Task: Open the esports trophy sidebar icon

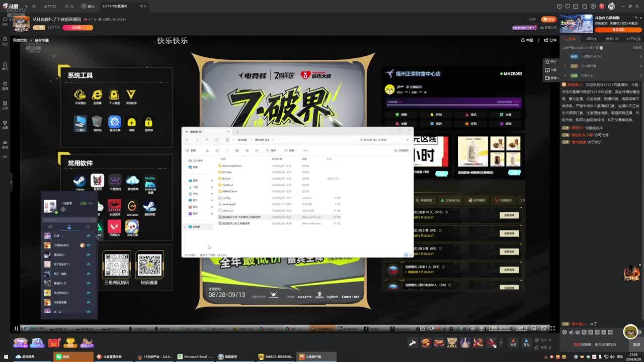Action: pyautogui.click(x=5, y=125)
